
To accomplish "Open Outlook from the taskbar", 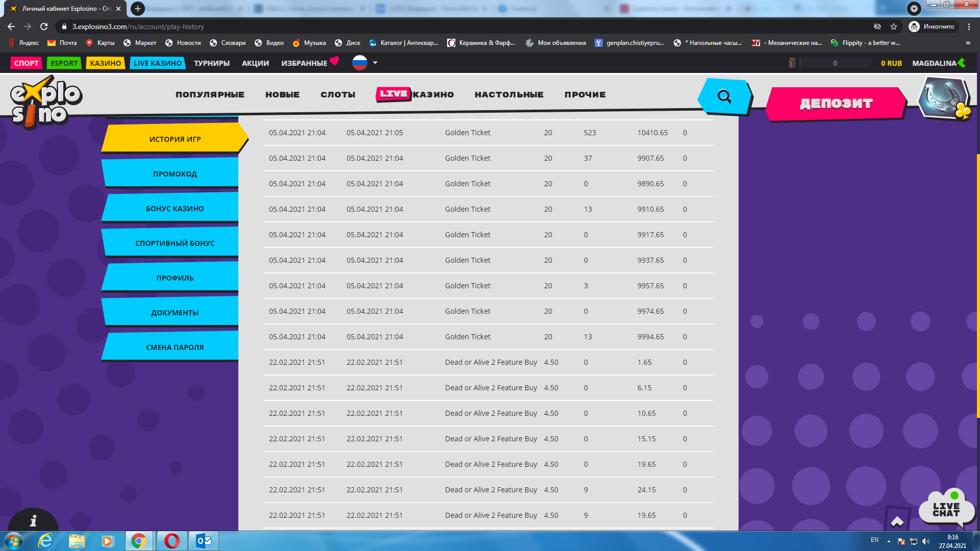I will [204, 541].
